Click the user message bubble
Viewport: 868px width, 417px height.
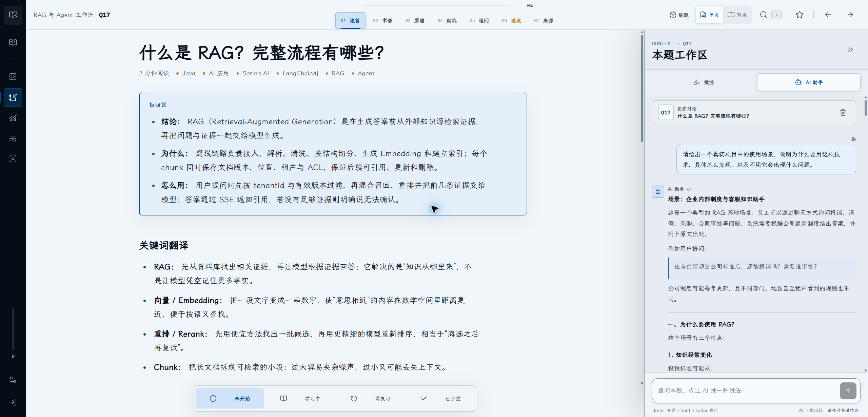tap(766, 159)
